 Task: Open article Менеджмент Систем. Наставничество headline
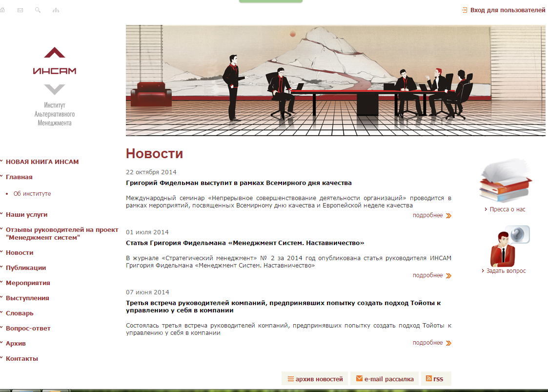(245, 243)
